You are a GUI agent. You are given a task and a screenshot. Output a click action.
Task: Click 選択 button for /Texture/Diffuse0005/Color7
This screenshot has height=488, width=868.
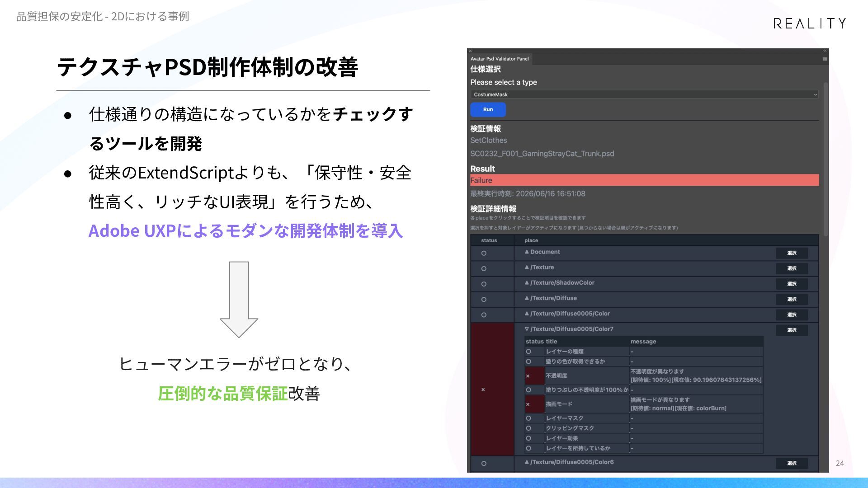792,330
